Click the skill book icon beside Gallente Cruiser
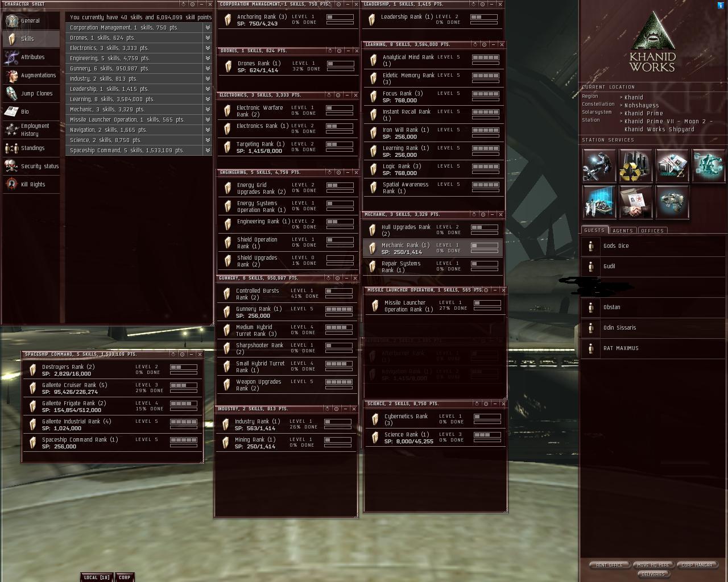 point(33,388)
